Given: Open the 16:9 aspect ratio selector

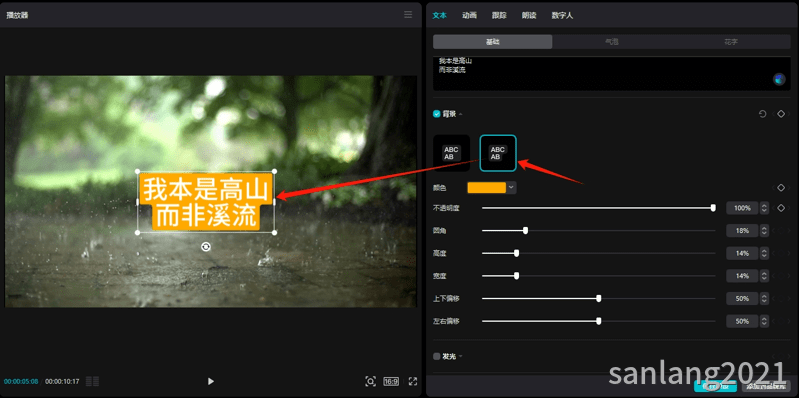Looking at the screenshot, I should click(391, 381).
